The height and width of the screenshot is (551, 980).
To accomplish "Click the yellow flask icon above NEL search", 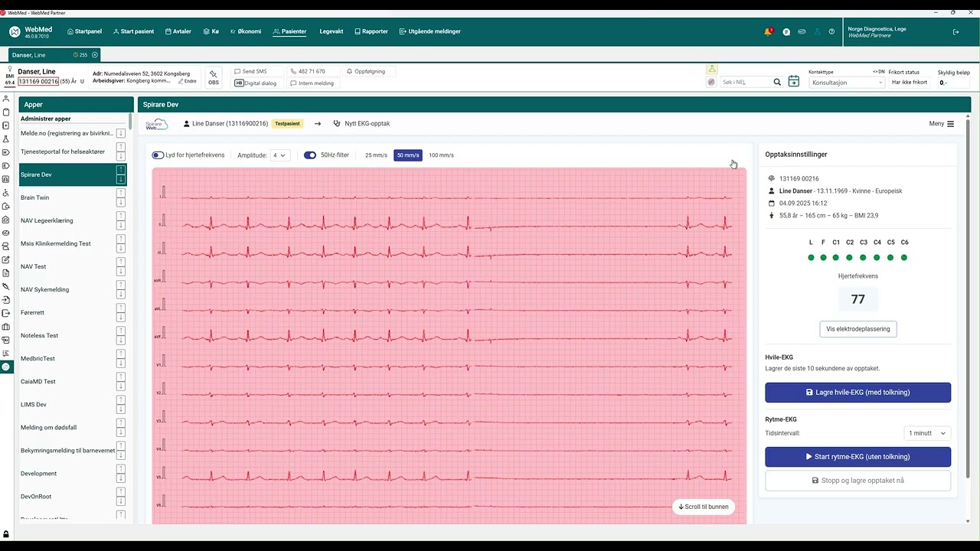I will coord(712,70).
